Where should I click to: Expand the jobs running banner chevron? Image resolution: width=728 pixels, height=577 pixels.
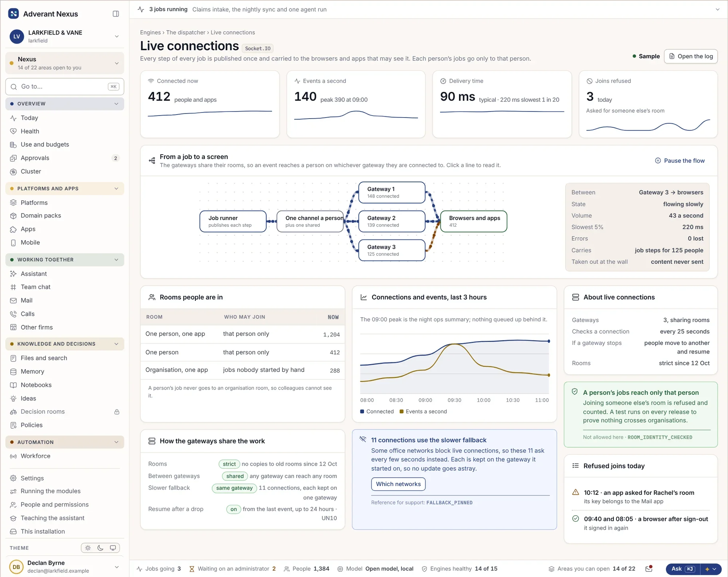pos(717,9)
